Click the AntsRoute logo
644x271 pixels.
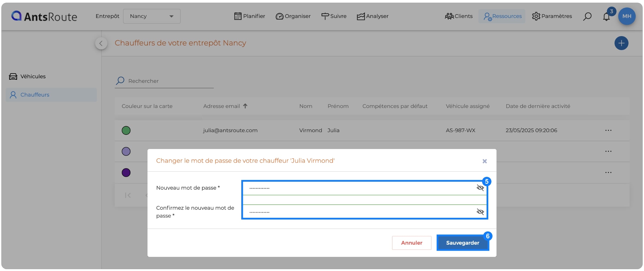(x=44, y=16)
